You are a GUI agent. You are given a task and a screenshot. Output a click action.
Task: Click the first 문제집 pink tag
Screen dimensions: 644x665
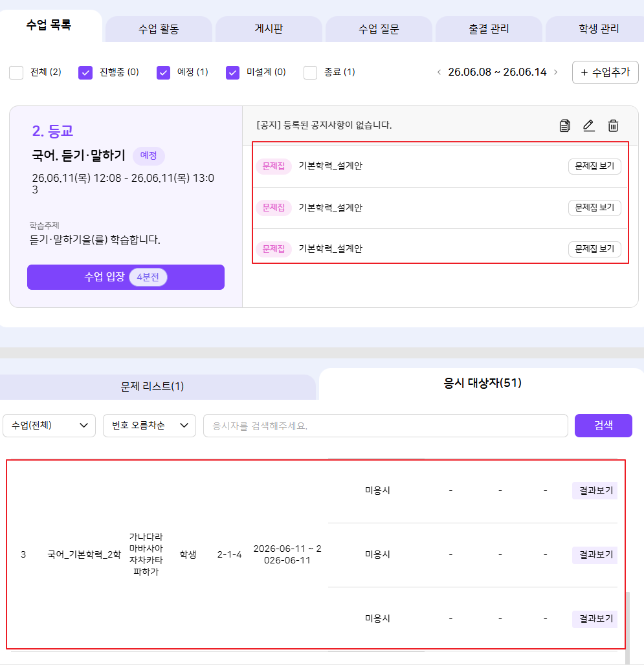(x=273, y=166)
